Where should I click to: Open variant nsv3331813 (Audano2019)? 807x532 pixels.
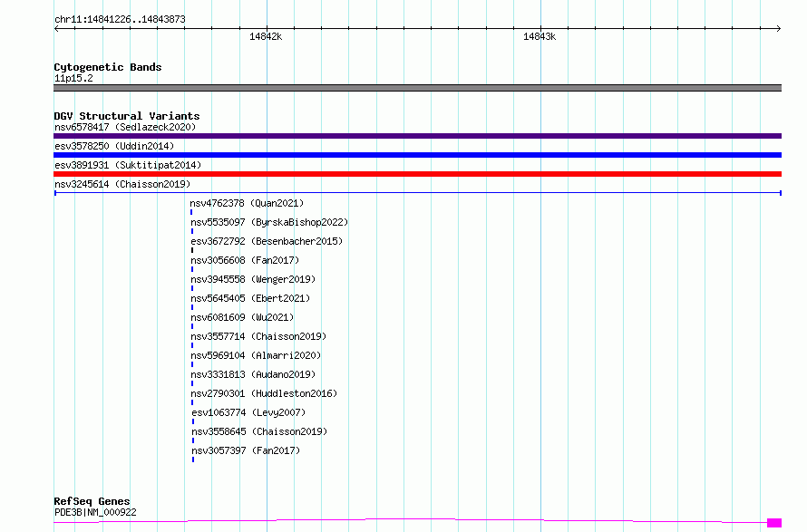pos(253,374)
